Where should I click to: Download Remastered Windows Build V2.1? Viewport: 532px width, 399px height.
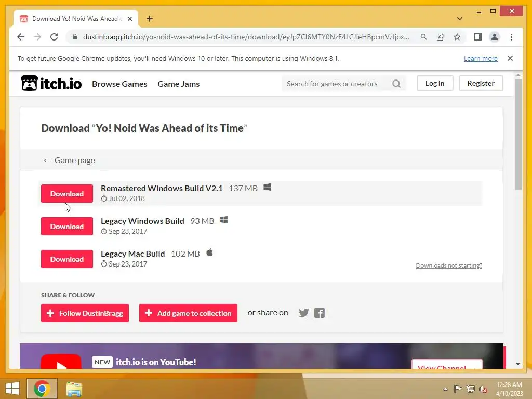coord(67,193)
